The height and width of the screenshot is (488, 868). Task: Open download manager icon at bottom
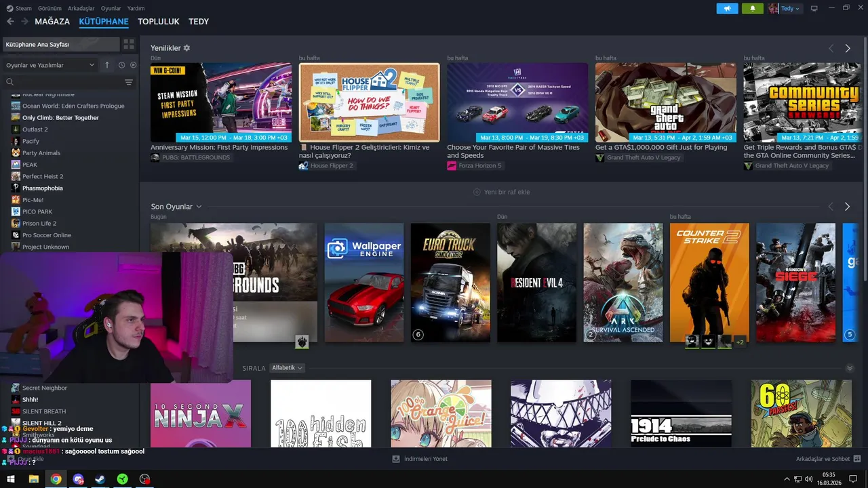396,459
